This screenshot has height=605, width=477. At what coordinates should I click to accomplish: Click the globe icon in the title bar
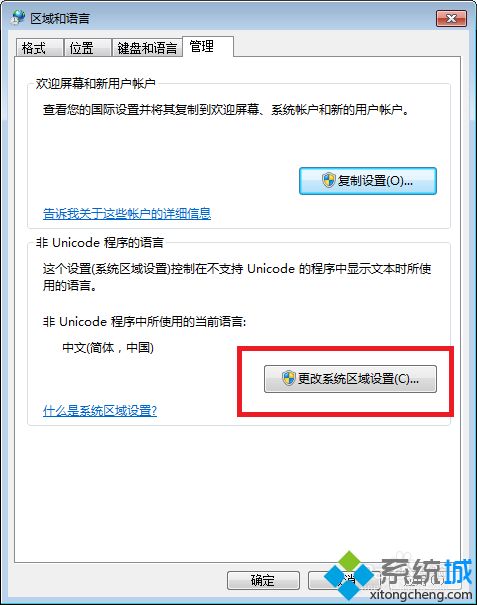[x=19, y=17]
